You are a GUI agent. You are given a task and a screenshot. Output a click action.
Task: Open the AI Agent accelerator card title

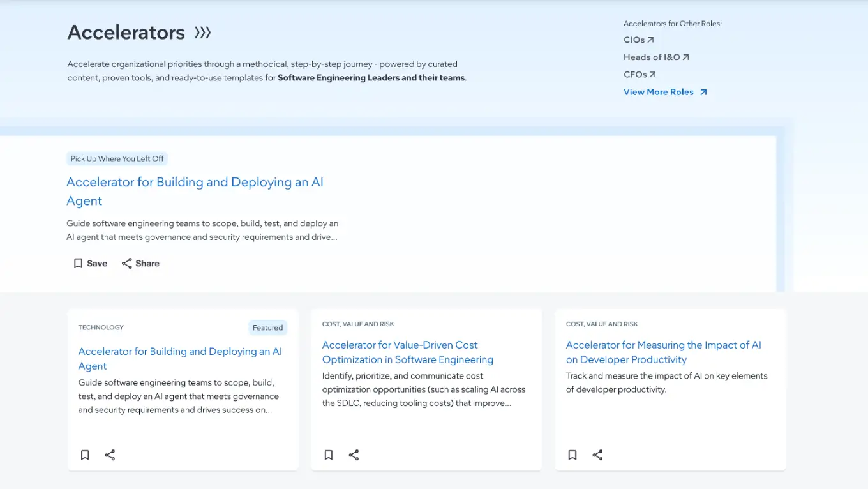point(180,359)
